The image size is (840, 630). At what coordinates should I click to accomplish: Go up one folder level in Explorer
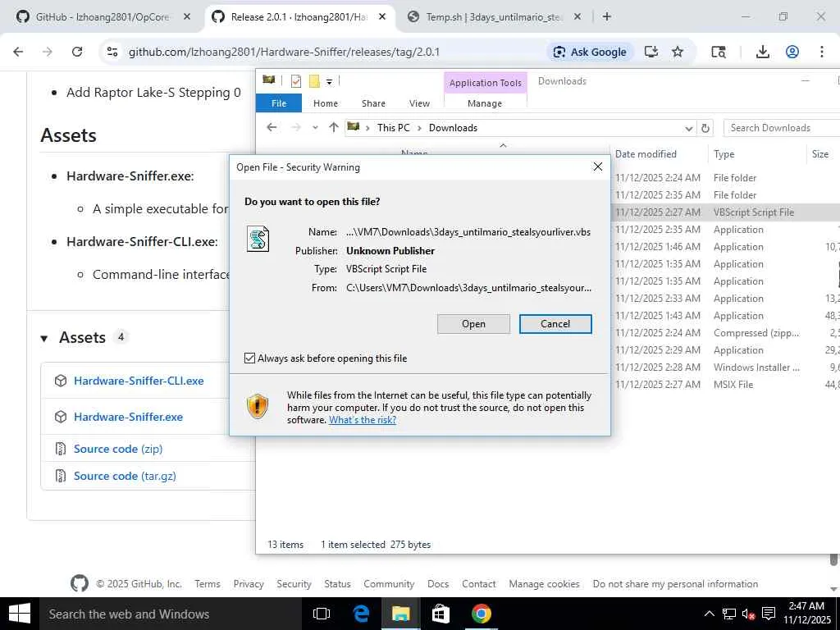pos(334,127)
